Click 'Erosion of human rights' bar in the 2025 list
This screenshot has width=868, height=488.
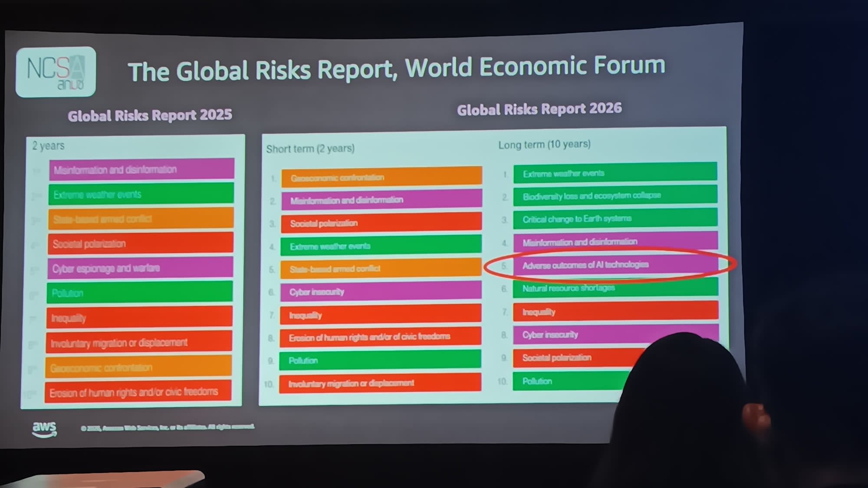pos(138,392)
